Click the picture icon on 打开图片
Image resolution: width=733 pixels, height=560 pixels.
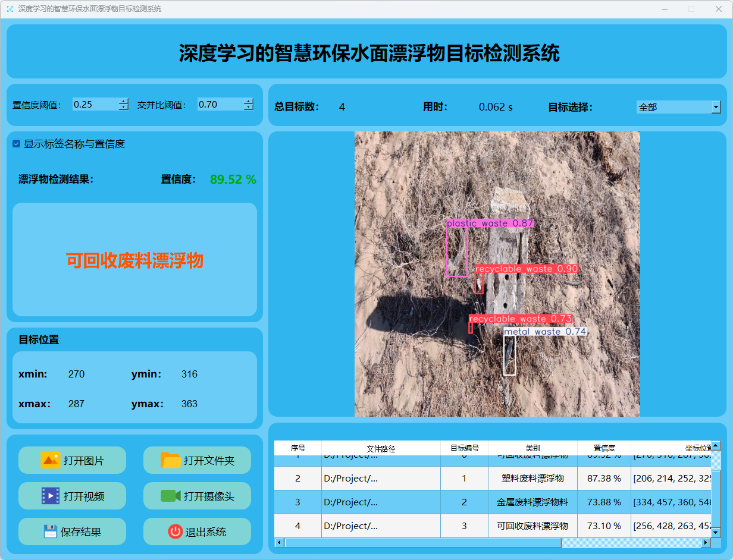pyautogui.click(x=51, y=460)
